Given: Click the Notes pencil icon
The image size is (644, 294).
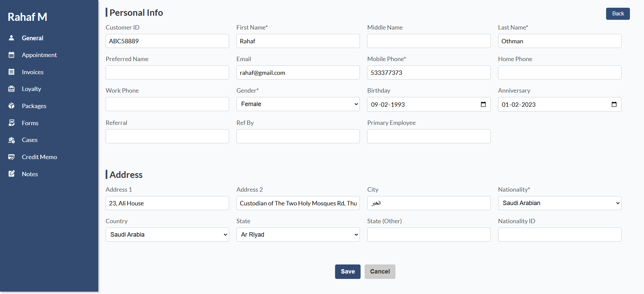Looking at the screenshot, I should pos(11,174).
